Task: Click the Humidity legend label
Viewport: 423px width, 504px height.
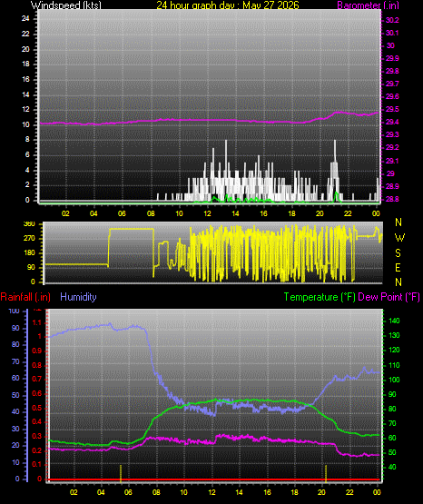Action: [x=78, y=297]
